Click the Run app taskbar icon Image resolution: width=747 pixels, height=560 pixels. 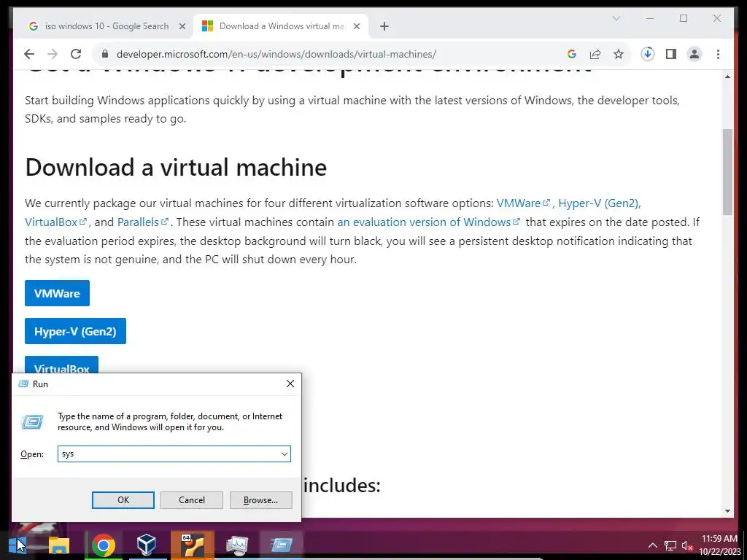point(281,545)
